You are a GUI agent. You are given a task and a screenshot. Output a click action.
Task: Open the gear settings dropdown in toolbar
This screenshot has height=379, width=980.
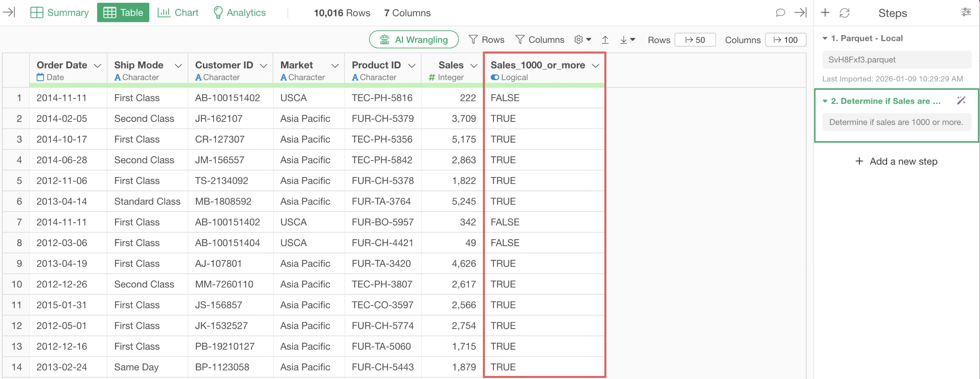[x=582, y=40]
